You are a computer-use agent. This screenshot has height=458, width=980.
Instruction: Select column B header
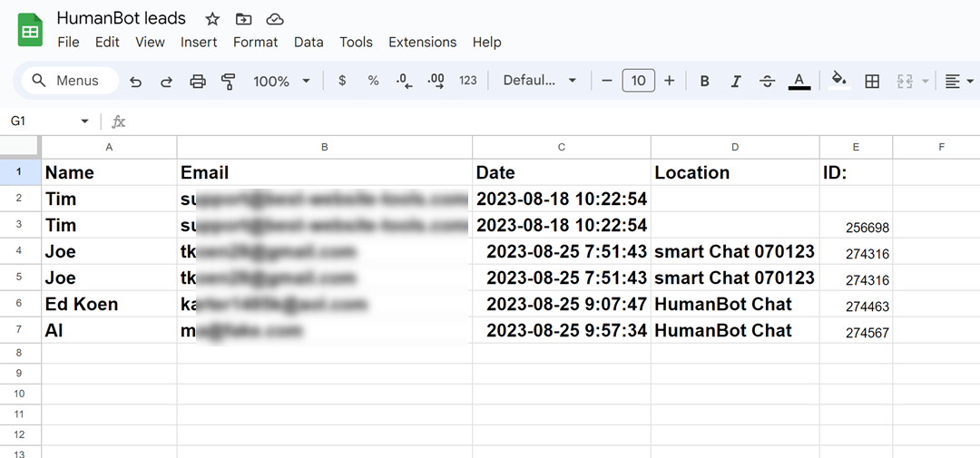point(324,147)
